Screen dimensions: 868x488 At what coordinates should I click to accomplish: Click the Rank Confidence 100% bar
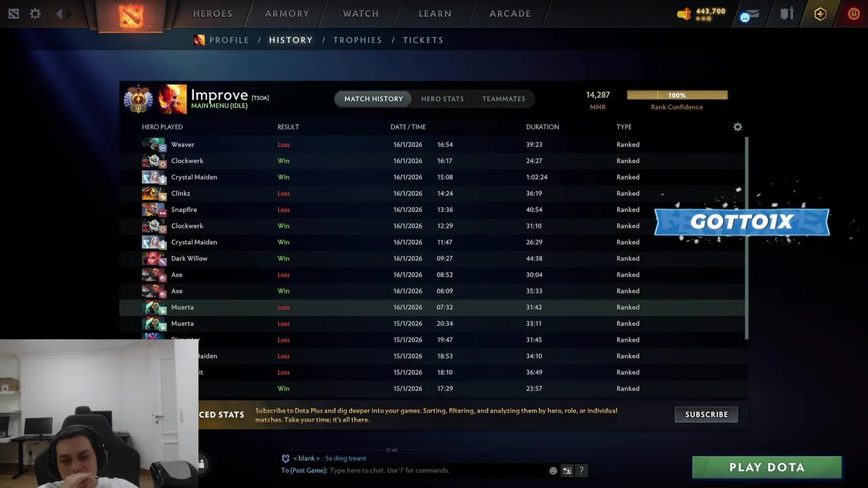pos(677,96)
